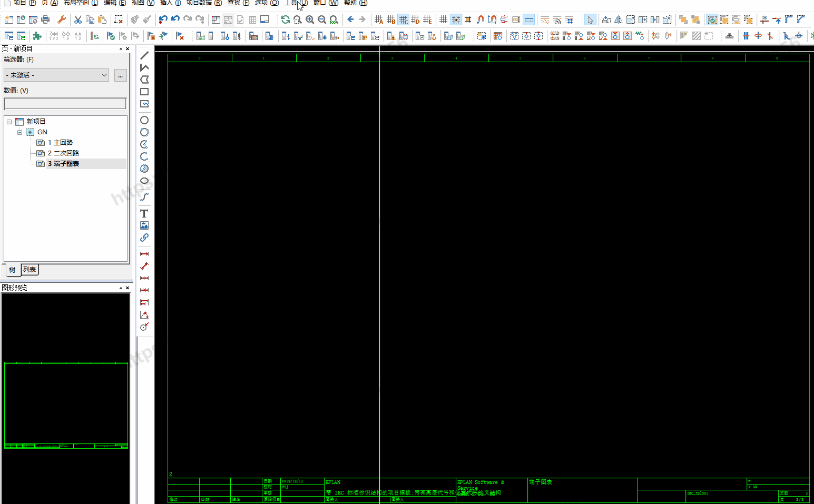Select the Ellipse drawing tool
814x504 pixels.
point(144,181)
